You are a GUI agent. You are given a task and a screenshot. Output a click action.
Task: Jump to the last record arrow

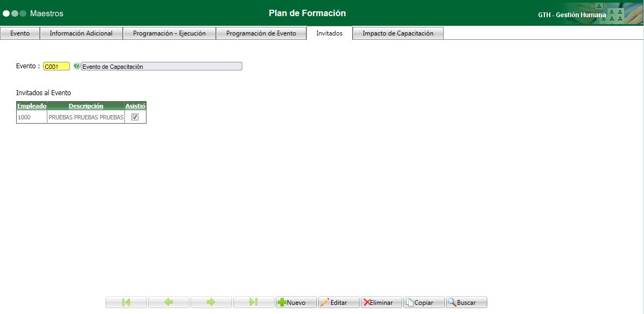pyautogui.click(x=254, y=303)
